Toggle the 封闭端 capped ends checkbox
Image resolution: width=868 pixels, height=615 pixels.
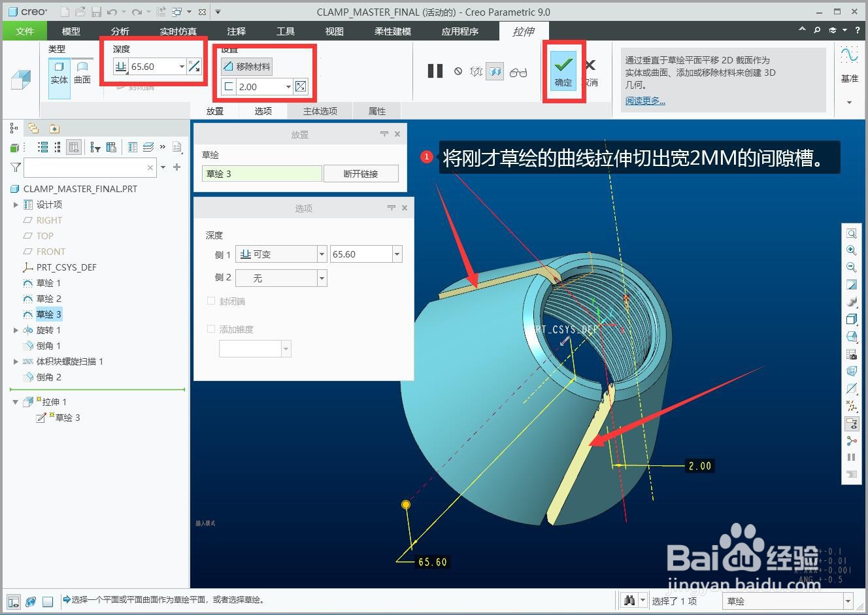[x=211, y=301]
